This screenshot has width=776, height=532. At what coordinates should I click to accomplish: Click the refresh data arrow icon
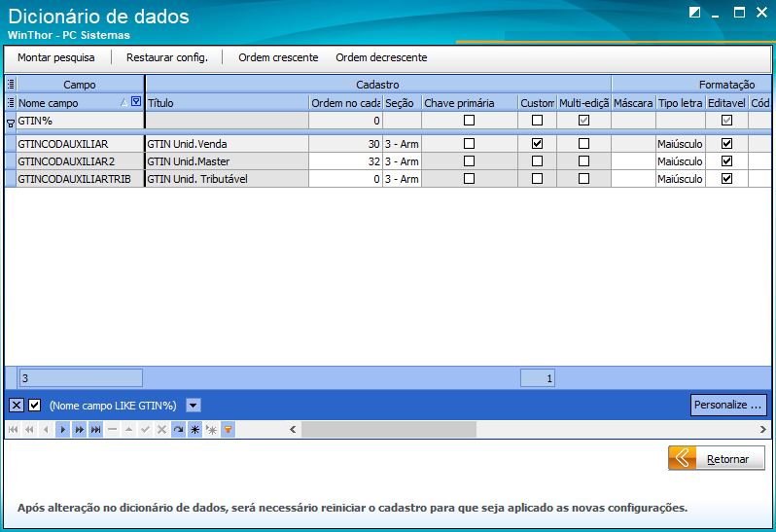[178, 430]
